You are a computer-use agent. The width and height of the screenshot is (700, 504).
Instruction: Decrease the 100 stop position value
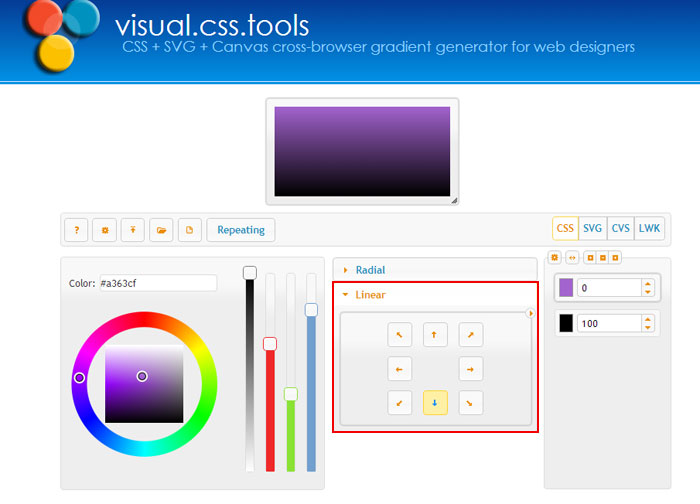648,328
